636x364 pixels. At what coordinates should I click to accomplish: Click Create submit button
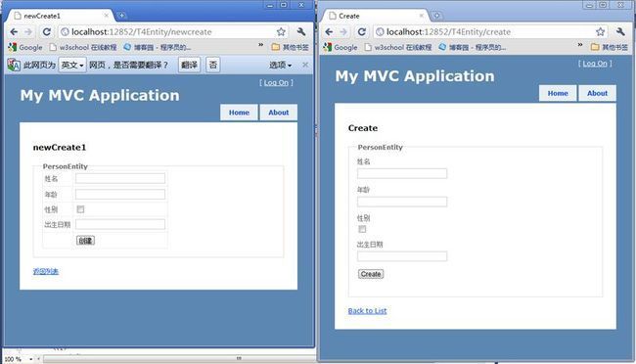(371, 274)
